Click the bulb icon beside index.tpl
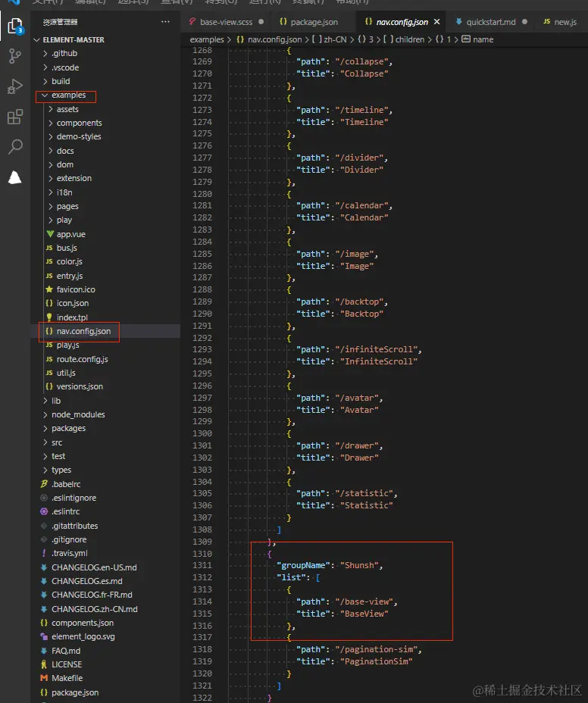588x703 pixels. point(49,317)
